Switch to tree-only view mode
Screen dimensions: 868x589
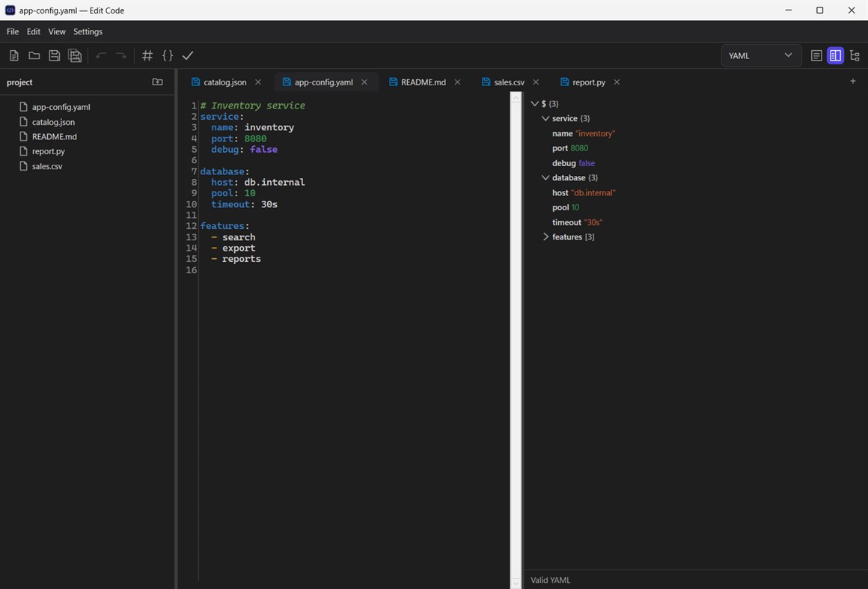[855, 55]
